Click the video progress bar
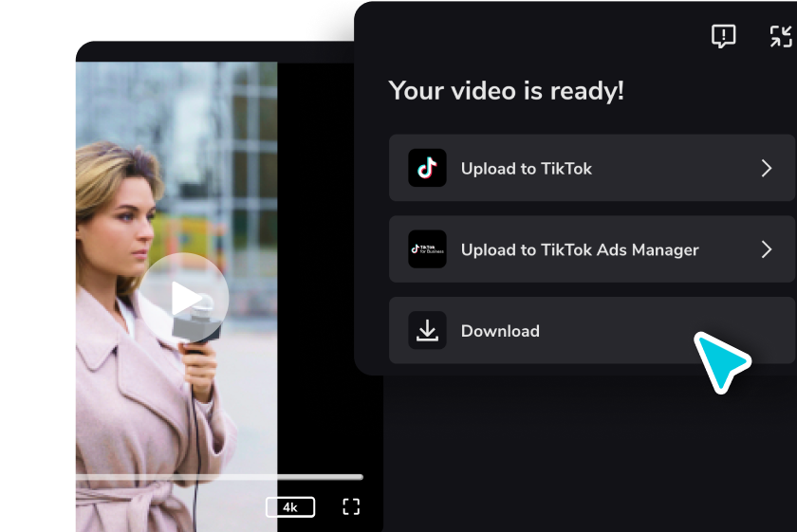This screenshot has height=532, width=797. click(x=219, y=477)
